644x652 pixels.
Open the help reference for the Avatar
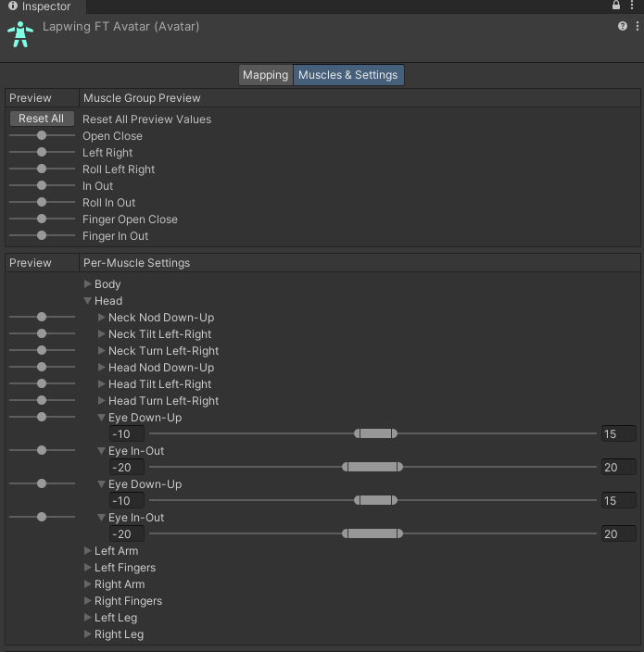[x=623, y=27]
